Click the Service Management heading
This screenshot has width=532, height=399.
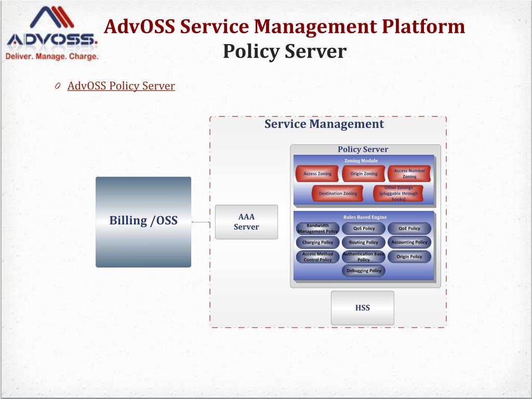coord(324,124)
